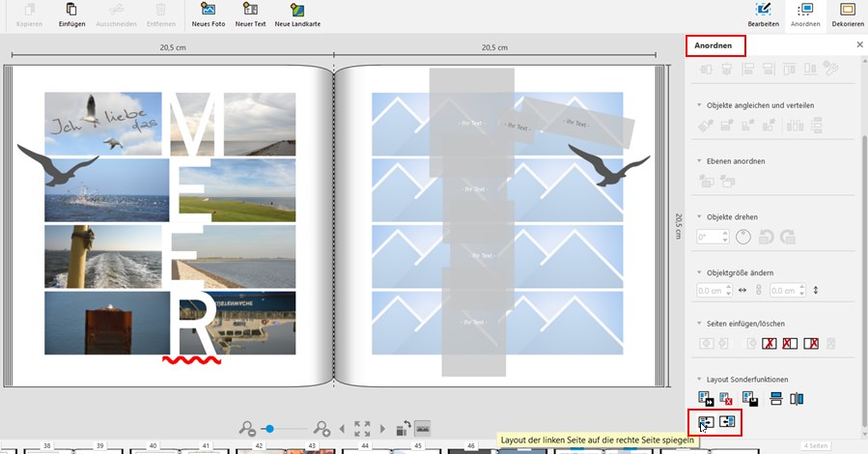Viewport: 868px width, 454px height.
Task: Collapse the Ebenen anordnen section
Action: click(x=699, y=160)
